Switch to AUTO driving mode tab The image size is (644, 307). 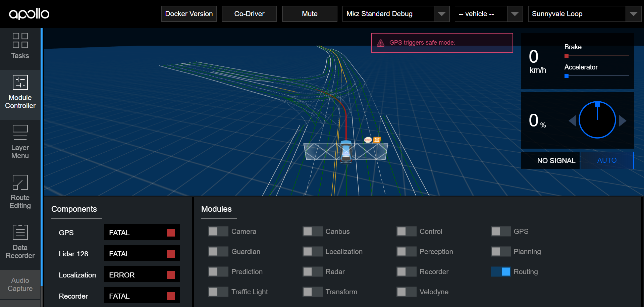(607, 160)
